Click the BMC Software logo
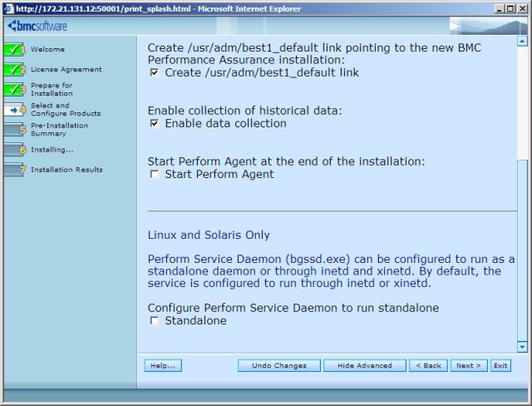Image resolution: width=532 pixels, height=406 pixels. click(37, 26)
